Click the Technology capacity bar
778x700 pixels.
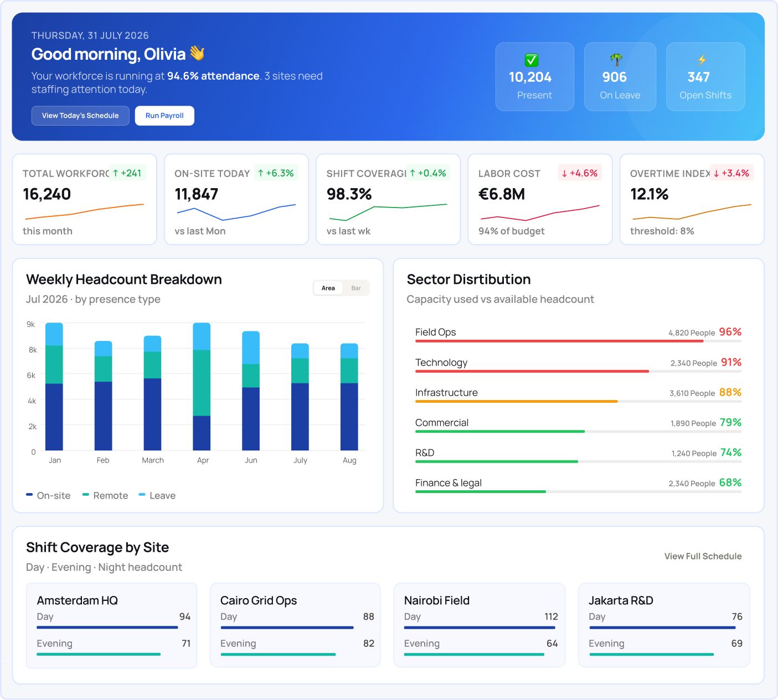578,371
